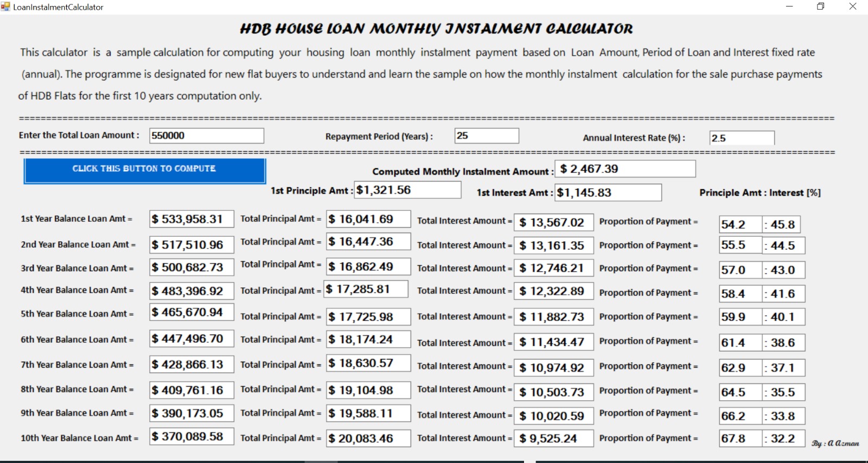868x463 pixels.
Task: Click Total Principal Amt $ 18,630.57 box
Action: [x=368, y=363]
